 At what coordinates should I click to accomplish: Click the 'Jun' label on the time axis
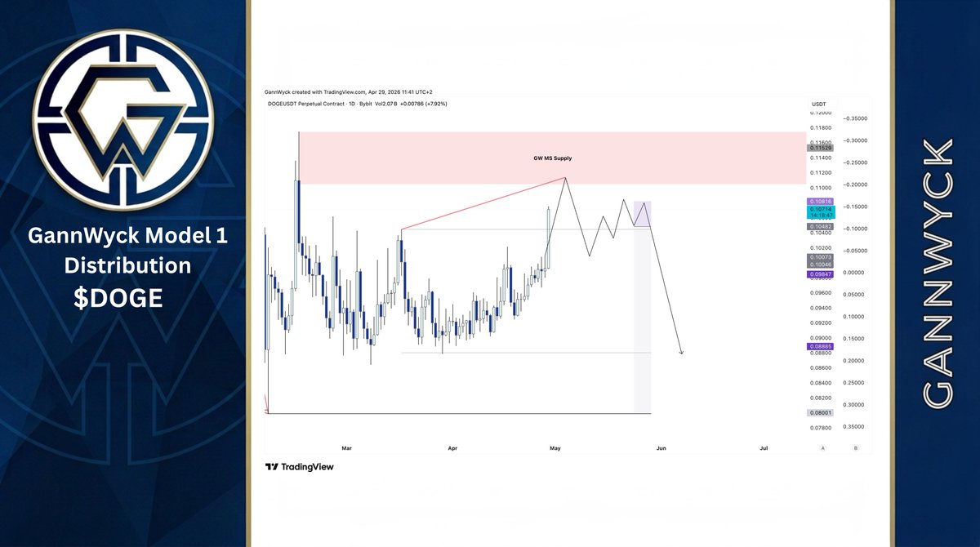(x=661, y=447)
